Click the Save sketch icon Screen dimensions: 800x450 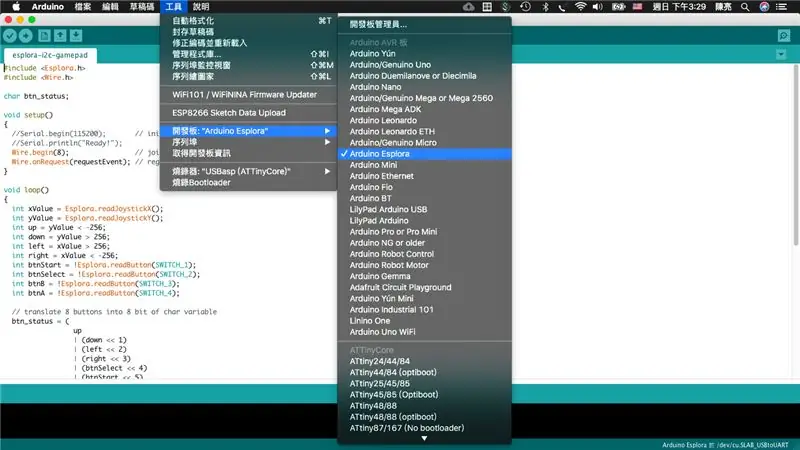76,36
